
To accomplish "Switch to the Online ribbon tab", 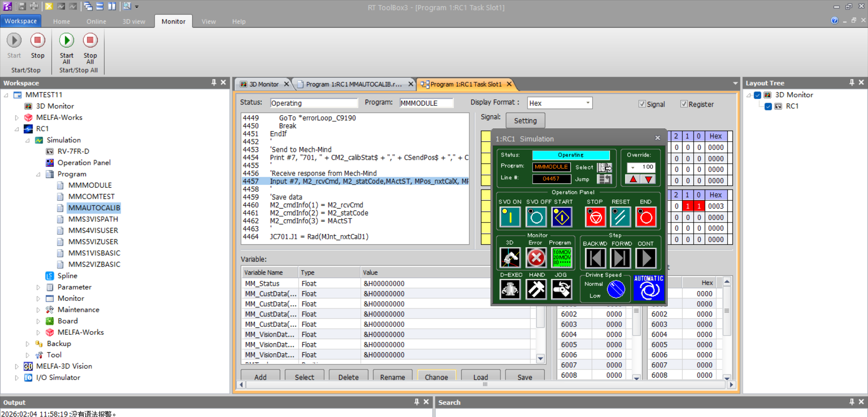I will tap(96, 21).
